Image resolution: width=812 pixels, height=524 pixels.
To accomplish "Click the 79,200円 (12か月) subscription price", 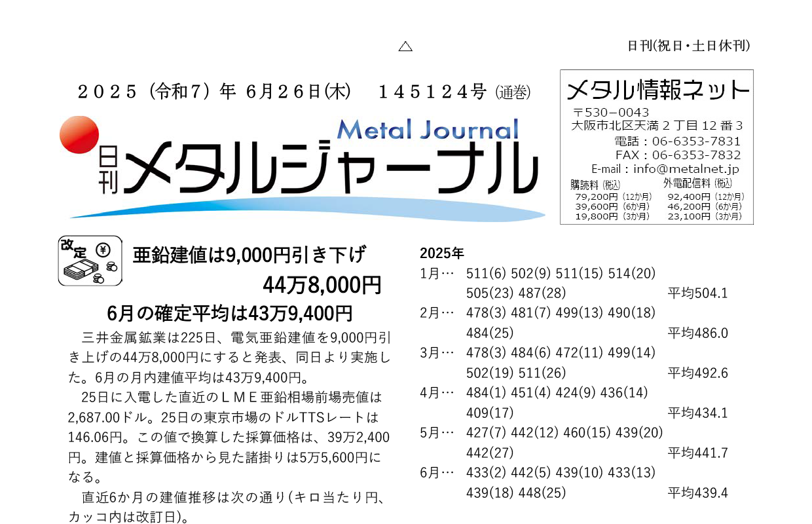I will click(x=613, y=196).
